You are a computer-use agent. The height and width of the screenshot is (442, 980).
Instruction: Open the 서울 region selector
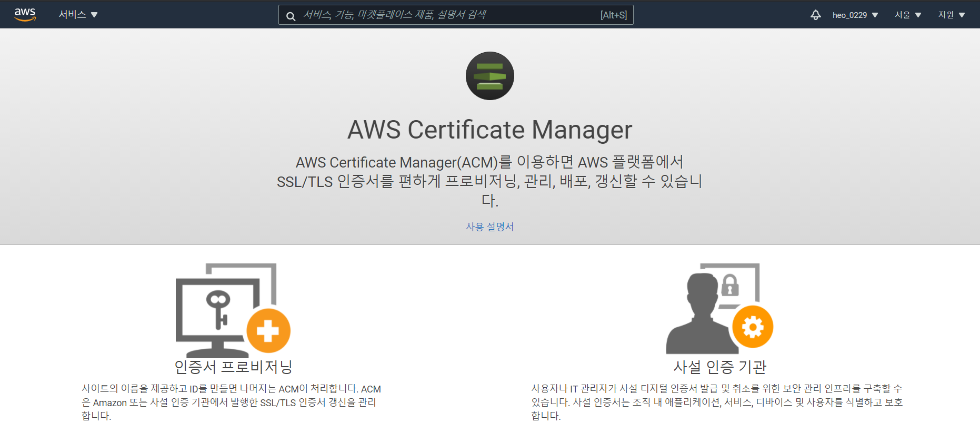[x=908, y=15]
